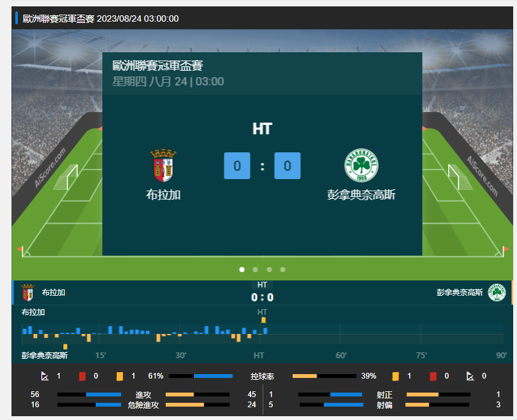Click the Panathinaikos shamrock logo in the scoreboard
Screen dimensions: 517x420
pos(361,165)
